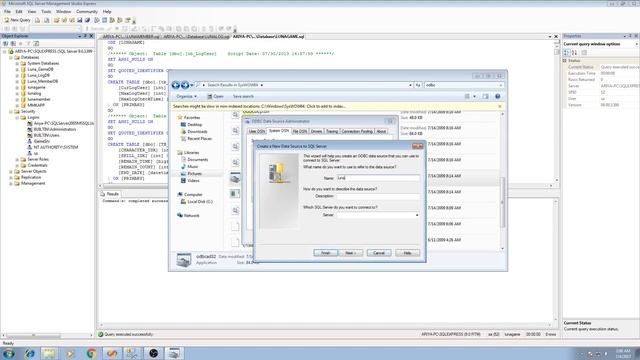Click the Connect icon in Object Explorer toolbar
This screenshot has height=360, width=640.
pos(6,43)
